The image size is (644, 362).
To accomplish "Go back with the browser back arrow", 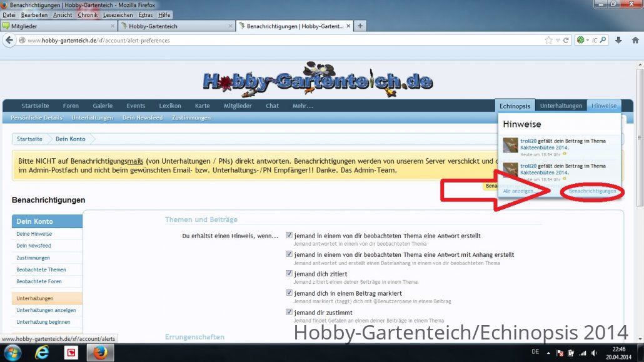I will (x=9, y=40).
